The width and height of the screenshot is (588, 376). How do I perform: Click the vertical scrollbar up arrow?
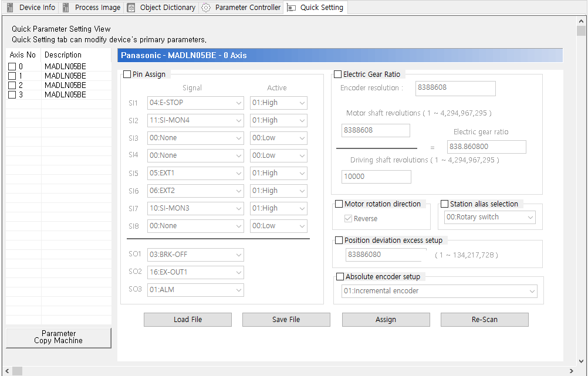[x=581, y=21]
